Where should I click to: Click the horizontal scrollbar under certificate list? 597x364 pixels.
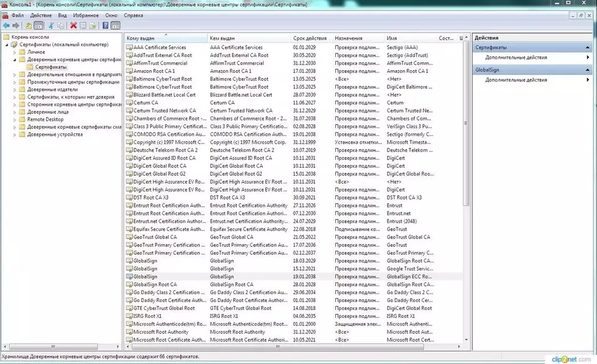pos(278,346)
